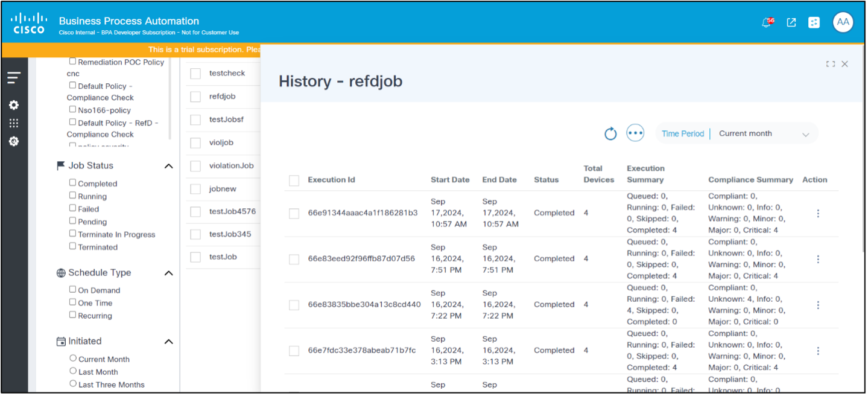
Task: Open the three-dot more options circle button
Action: pos(635,133)
